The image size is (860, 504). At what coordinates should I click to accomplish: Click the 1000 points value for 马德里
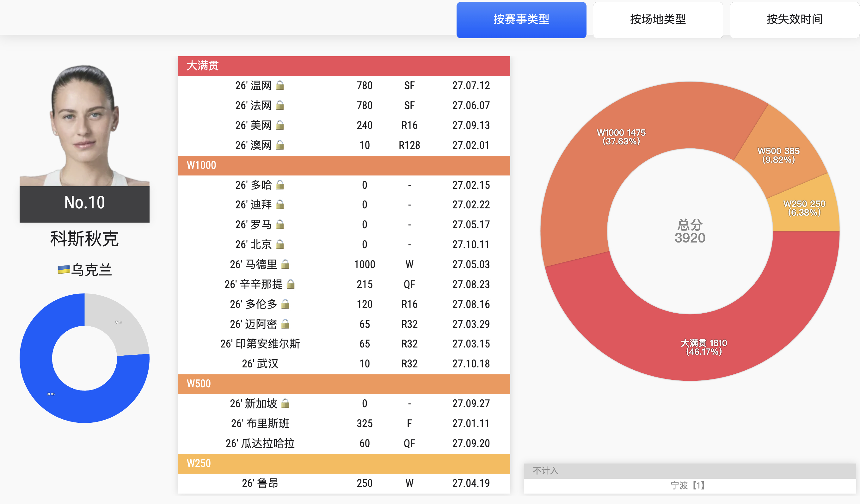[365, 264]
